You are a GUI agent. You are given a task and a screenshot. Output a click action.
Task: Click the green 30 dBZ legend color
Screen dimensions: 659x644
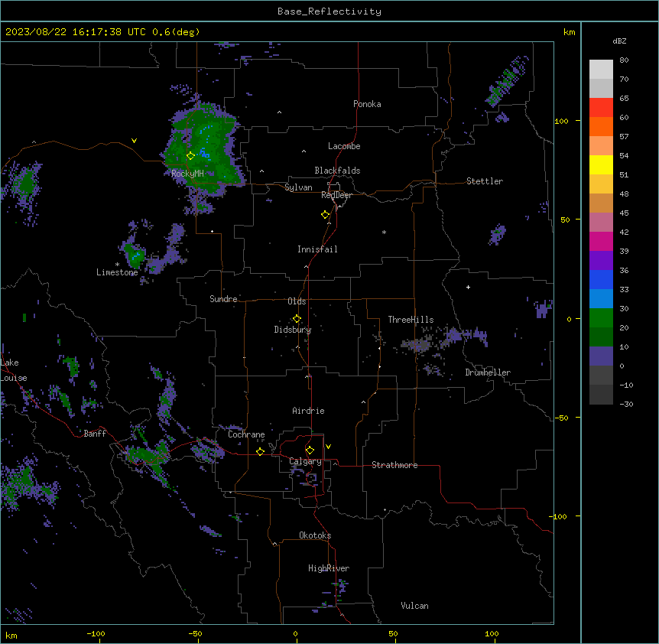click(x=601, y=318)
